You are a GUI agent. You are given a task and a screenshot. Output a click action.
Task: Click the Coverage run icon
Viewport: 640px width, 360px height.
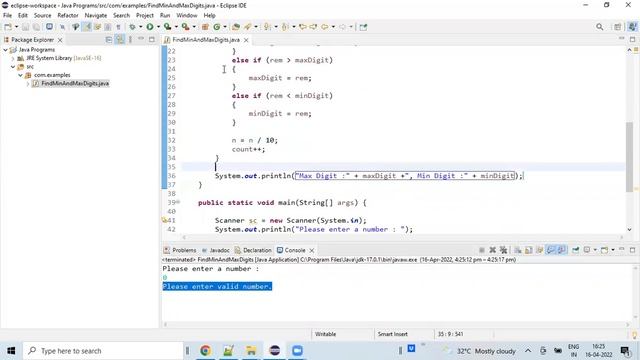[167, 27]
